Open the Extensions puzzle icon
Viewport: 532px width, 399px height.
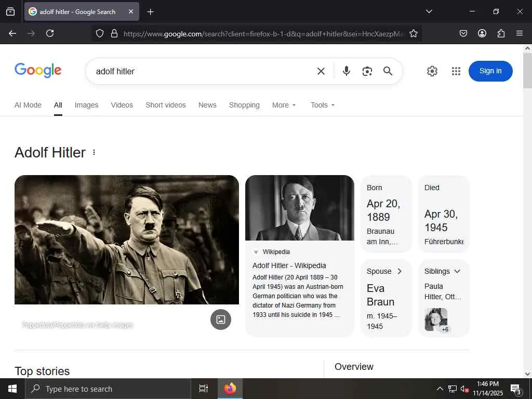501,33
